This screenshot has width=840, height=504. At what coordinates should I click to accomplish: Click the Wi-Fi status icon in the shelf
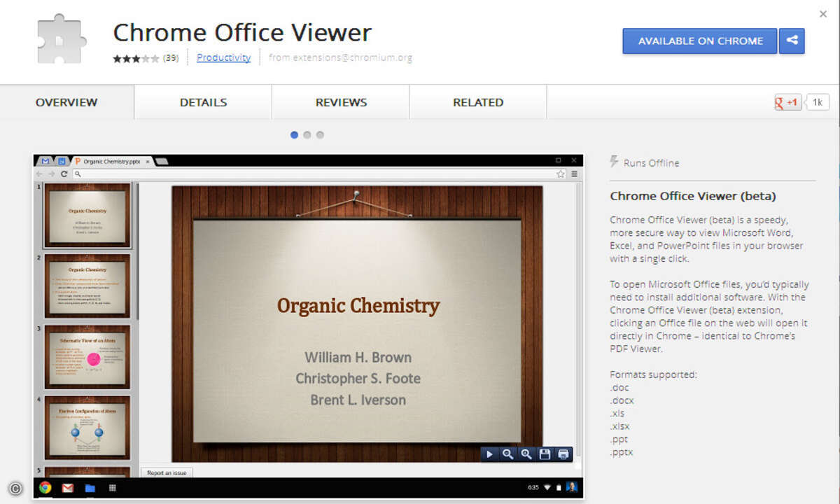pos(547,487)
